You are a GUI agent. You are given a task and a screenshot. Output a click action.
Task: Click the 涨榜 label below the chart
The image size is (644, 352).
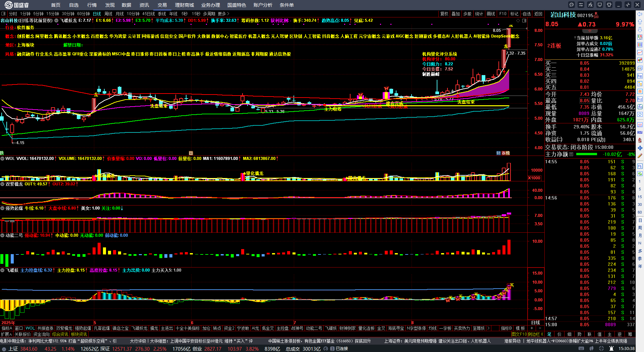point(506,153)
